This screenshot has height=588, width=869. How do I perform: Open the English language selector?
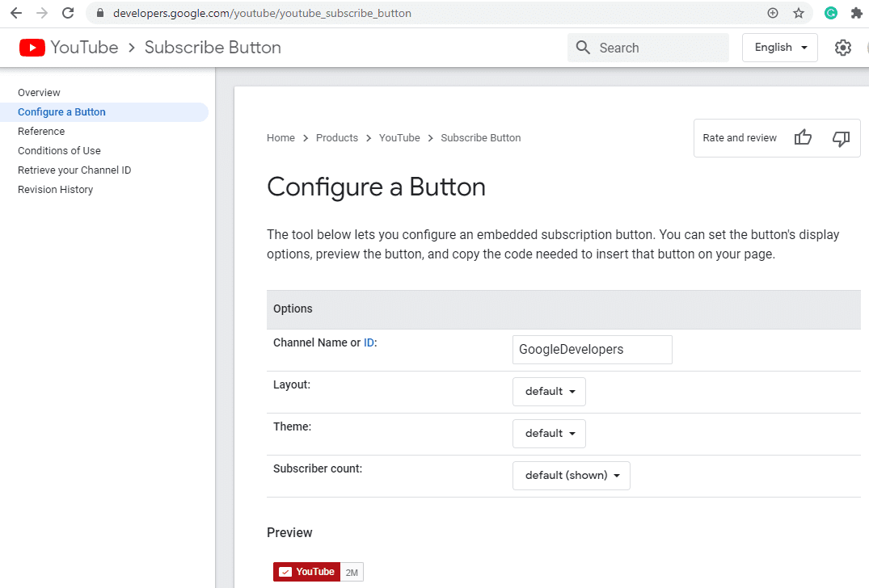point(780,48)
